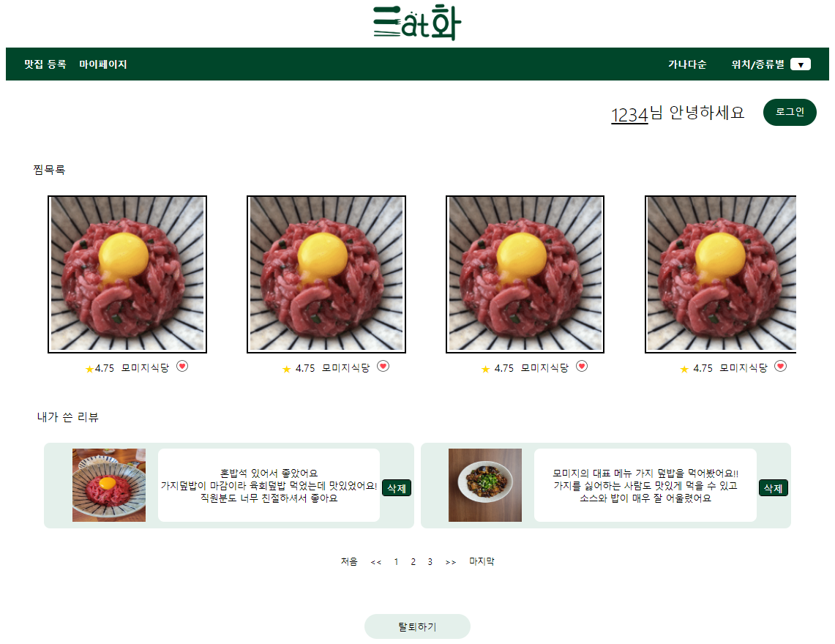Go to next pages with >> arrow
The height and width of the screenshot is (644, 835).
click(x=451, y=562)
